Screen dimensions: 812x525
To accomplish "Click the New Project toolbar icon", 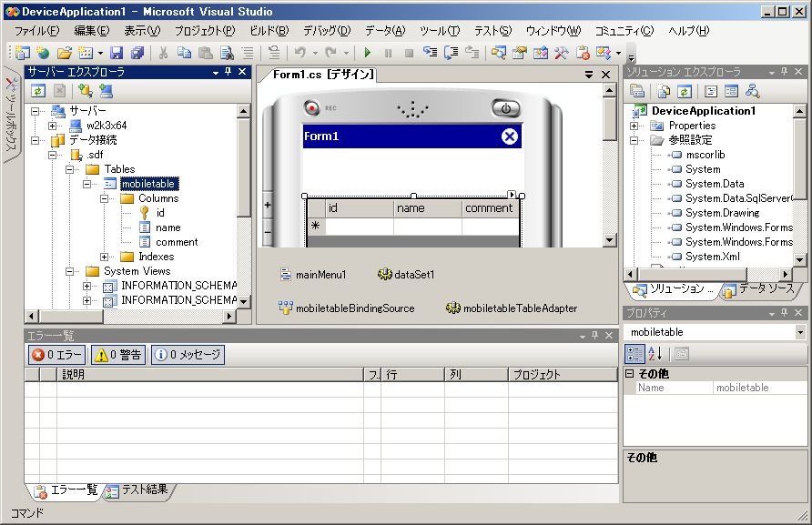I will pyautogui.click(x=22, y=52).
